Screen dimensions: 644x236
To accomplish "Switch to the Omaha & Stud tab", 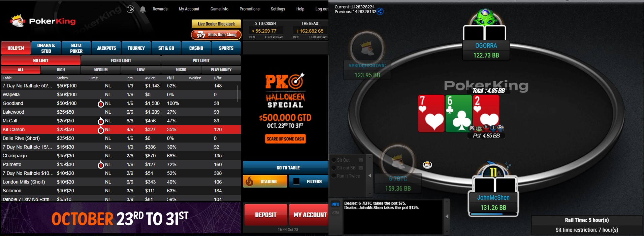I will 46,48.
